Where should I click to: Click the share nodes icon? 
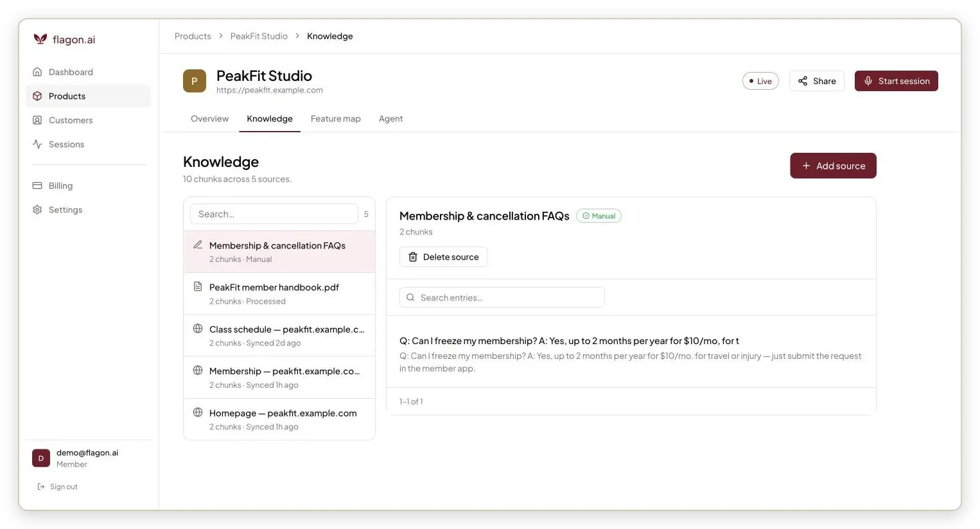click(x=803, y=81)
